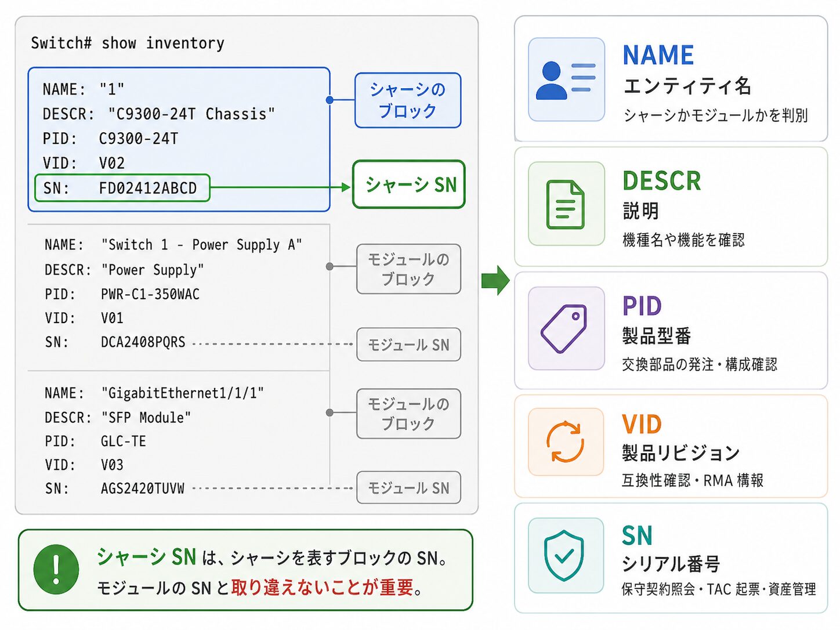Click the red 取り違えないことが重要 text

coord(323,587)
